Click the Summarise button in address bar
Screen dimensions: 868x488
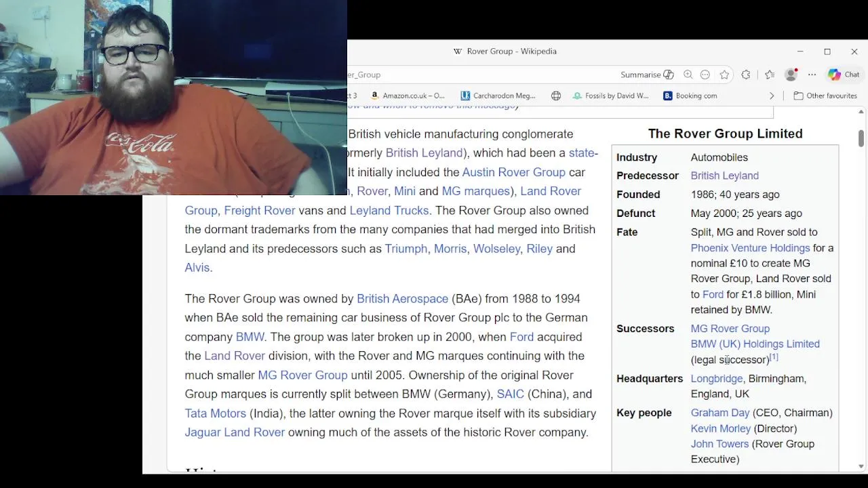646,75
